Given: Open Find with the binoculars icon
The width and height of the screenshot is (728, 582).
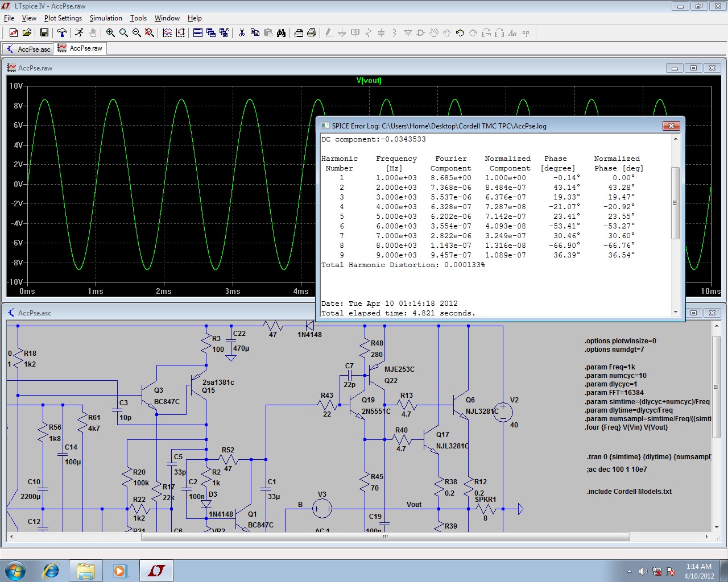Looking at the screenshot, I should click(281, 33).
